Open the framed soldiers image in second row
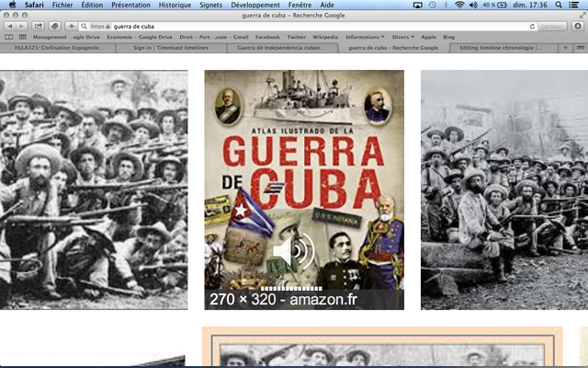588x368 pixels. (x=382, y=347)
